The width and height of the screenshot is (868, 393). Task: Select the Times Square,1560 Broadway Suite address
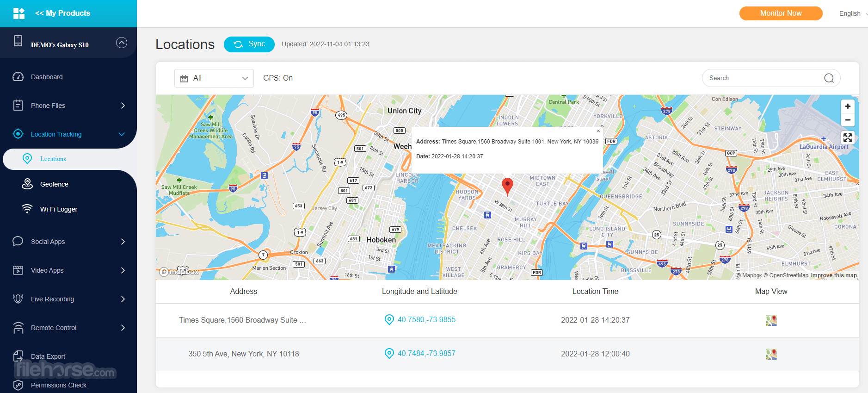[243, 320]
